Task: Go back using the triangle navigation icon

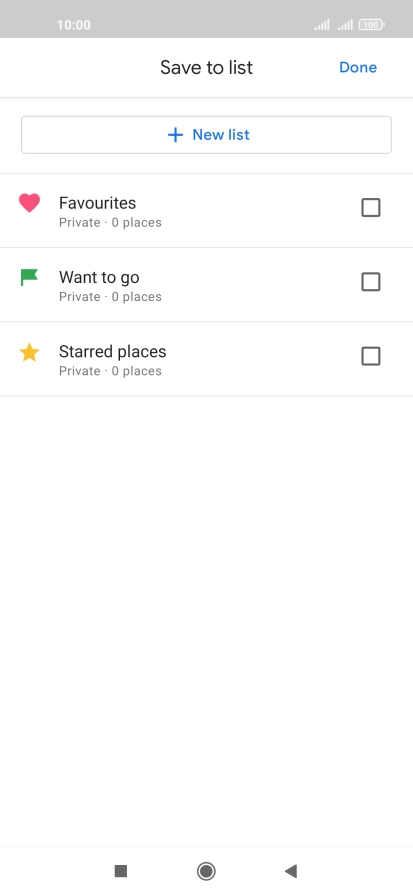Action: pos(291,871)
